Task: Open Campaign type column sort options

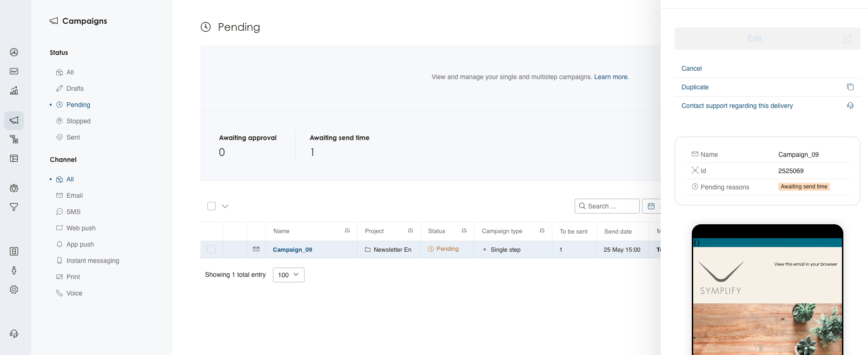Action: tap(542, 231)
